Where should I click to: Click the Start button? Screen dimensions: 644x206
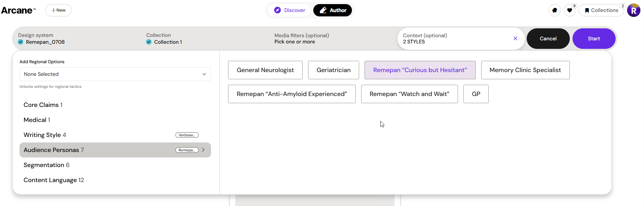coord(594,39)
